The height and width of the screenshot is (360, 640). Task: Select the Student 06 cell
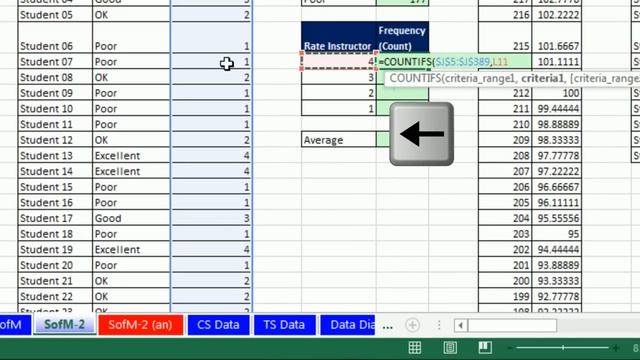55,38
